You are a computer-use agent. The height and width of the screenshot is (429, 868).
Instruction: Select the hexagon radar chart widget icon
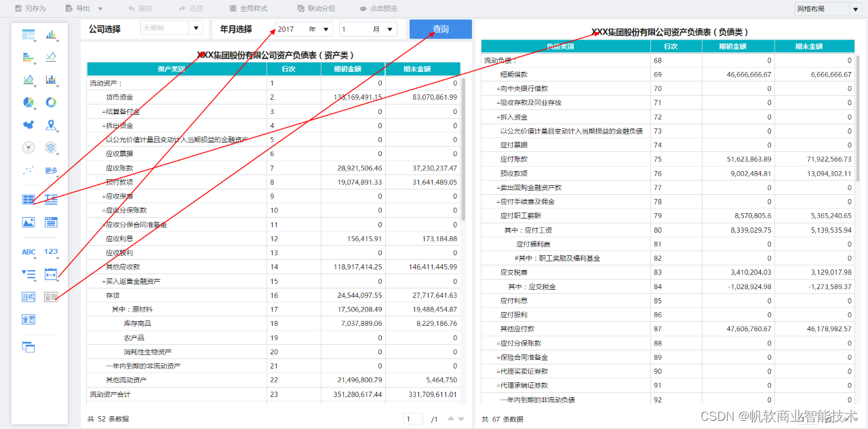tap(51, 147)
